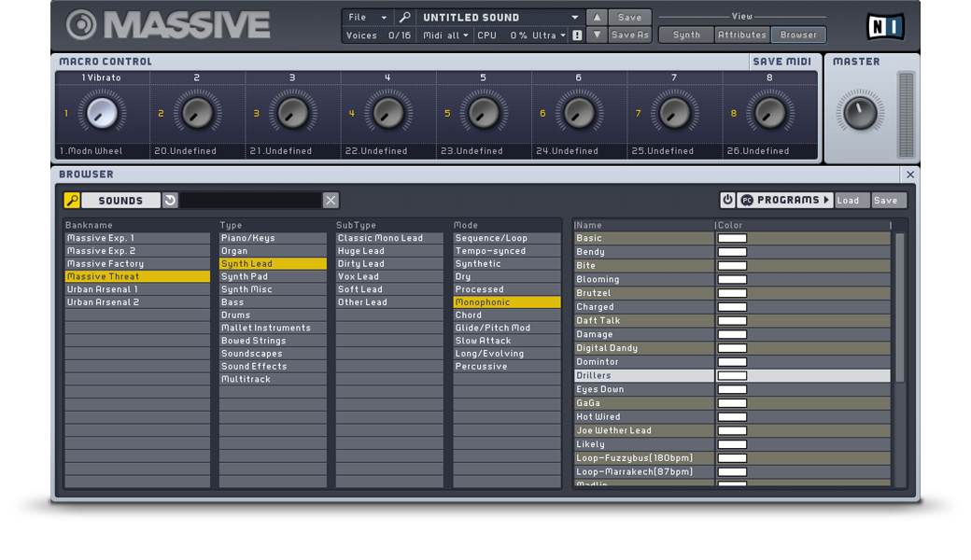Toggle the Sound Effects type filter

[x=273, y=367]
